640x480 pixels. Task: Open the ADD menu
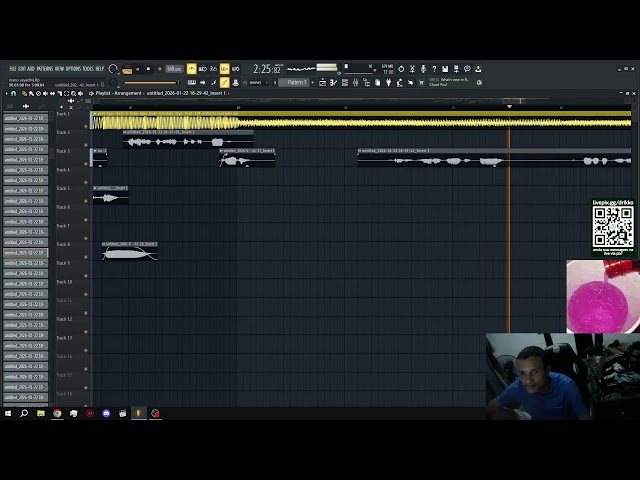coord(31,69)
